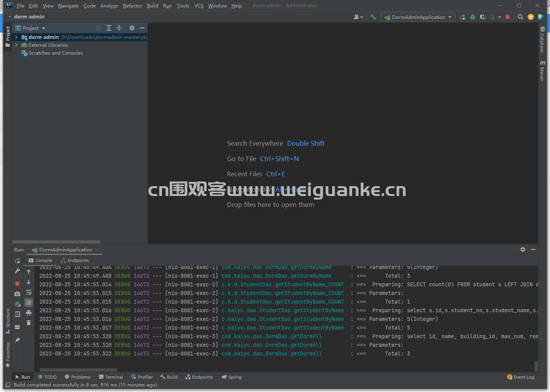The image size is (550, 392).
Task: Click the Project tree horizontal scrollbar
Action: (56, 242)
